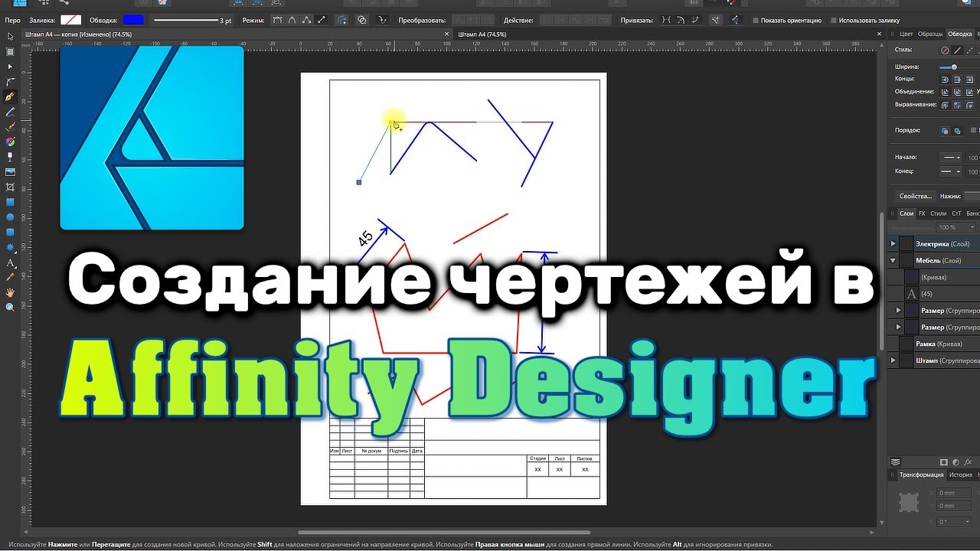Open the FX panel tab
This screenshot has width=980, height=551.
point(922,214)
